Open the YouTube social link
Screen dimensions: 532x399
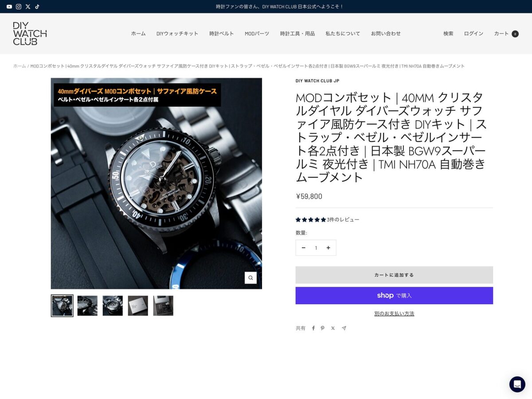click(x=9, y=7)
